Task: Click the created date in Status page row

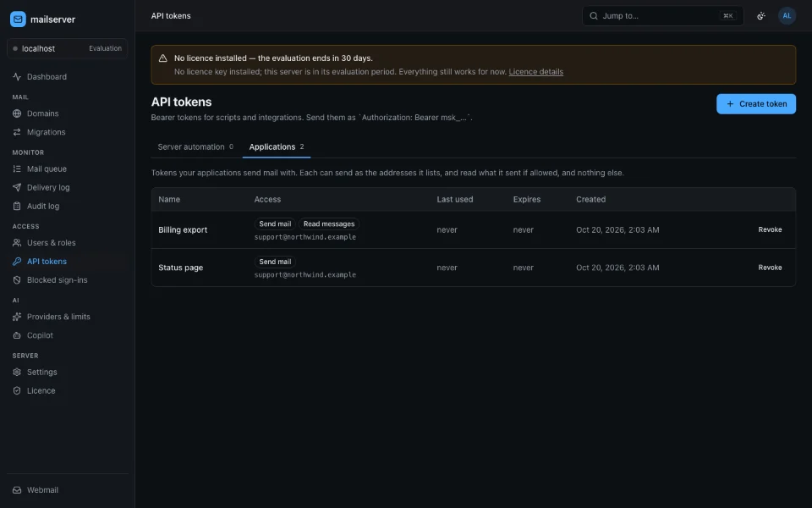Action: 617,268
